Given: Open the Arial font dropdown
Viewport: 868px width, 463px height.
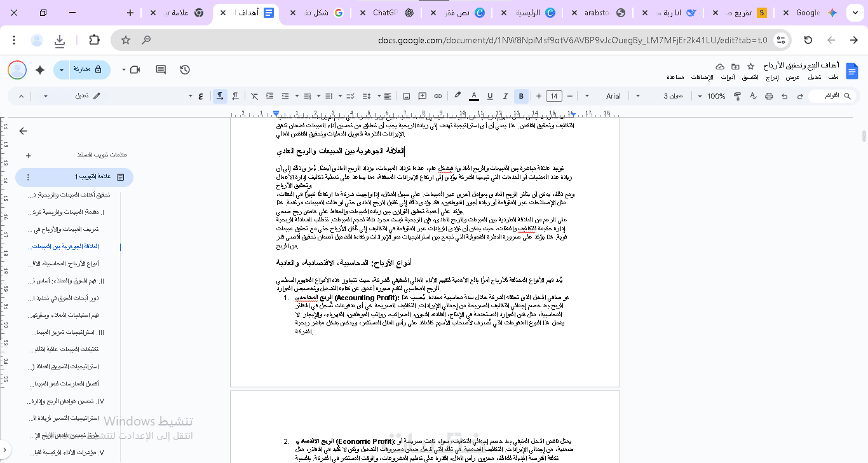Looking at the screenshot, I should 606,96.
